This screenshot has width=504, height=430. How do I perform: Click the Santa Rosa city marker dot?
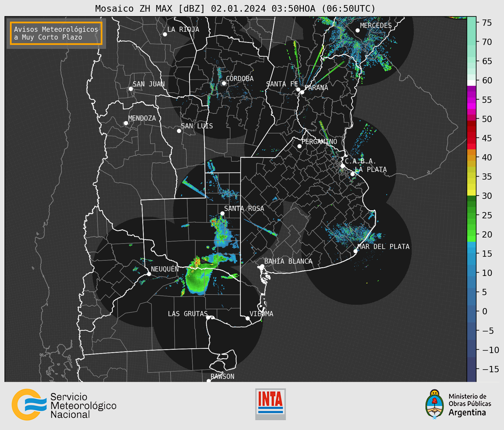pyautogui.click(x=222, y=213)
